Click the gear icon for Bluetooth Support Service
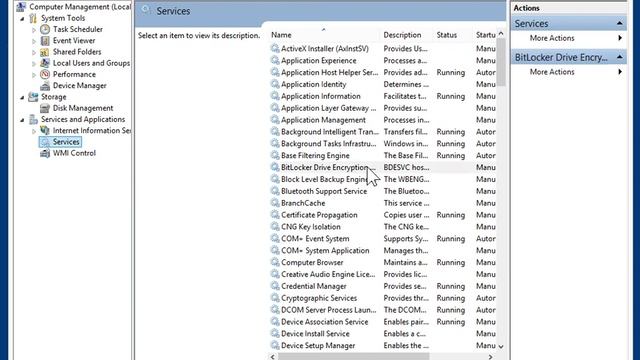This screenshot has height=360, width=640. pos(275,191)
